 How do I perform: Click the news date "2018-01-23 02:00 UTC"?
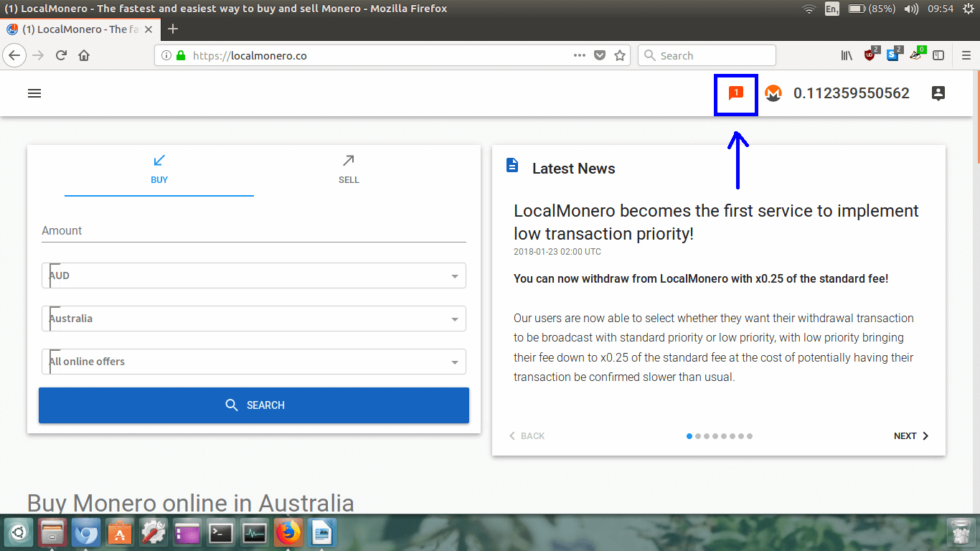coord(557,252)
